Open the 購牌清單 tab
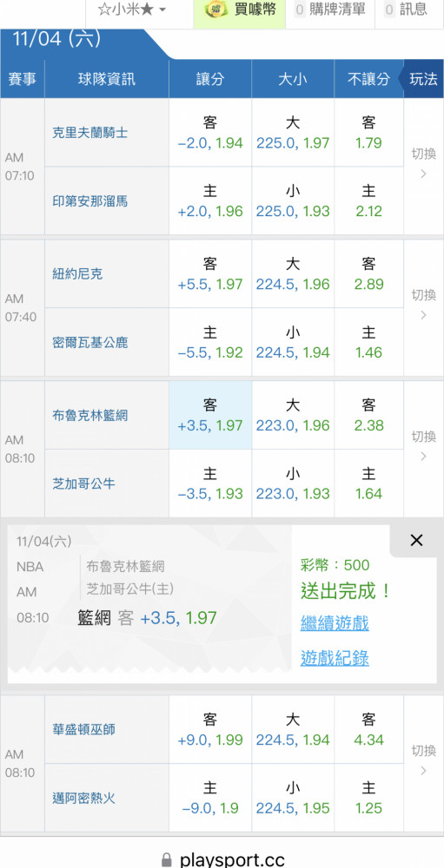Viewport: 444px width, 868px height. (x=330, y=10)
